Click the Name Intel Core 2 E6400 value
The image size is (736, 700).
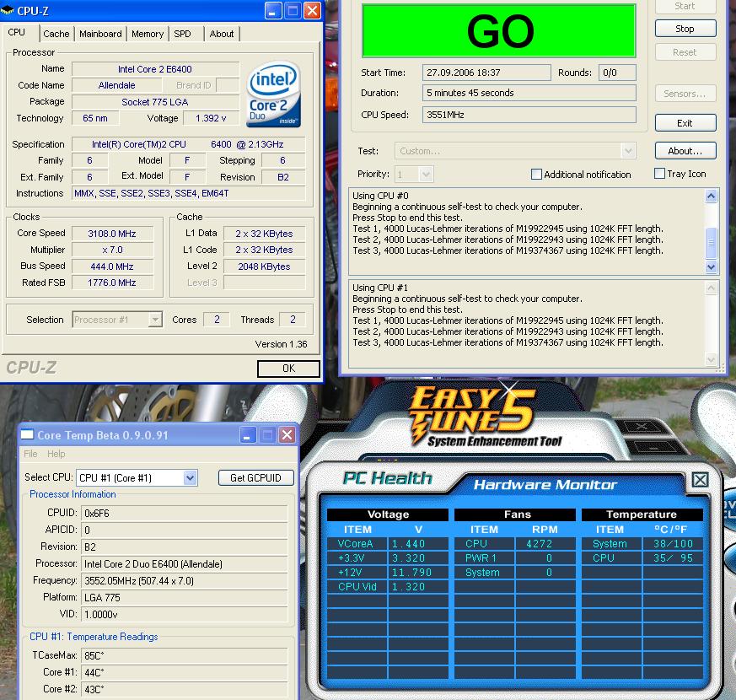point(155,69)
